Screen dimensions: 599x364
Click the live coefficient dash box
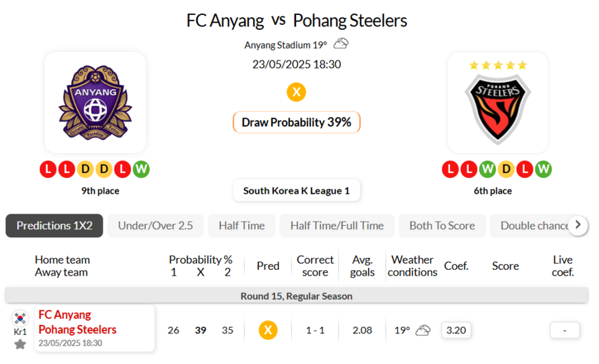[564, 330]
